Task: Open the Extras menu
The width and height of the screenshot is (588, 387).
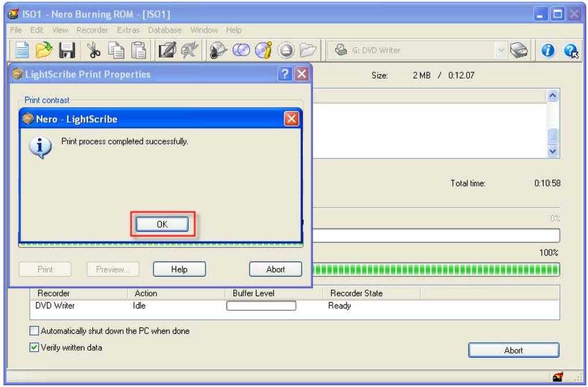Action: [x=128, y=30]
